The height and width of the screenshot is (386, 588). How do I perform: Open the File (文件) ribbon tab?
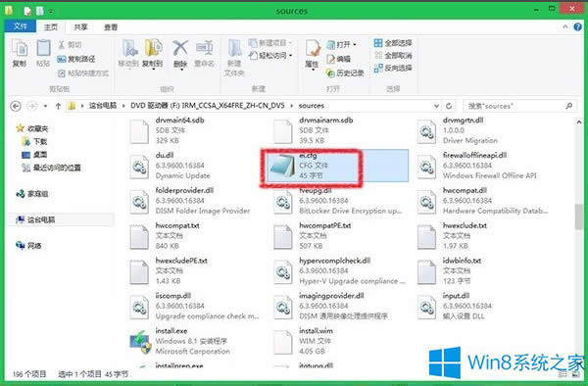pyautogui.click(x=21, y=26)
